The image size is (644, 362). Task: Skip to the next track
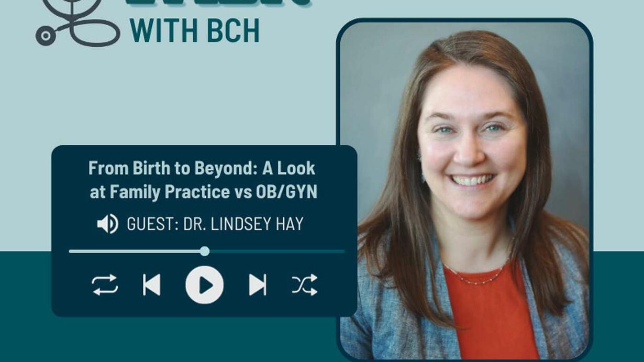[257, 285]
